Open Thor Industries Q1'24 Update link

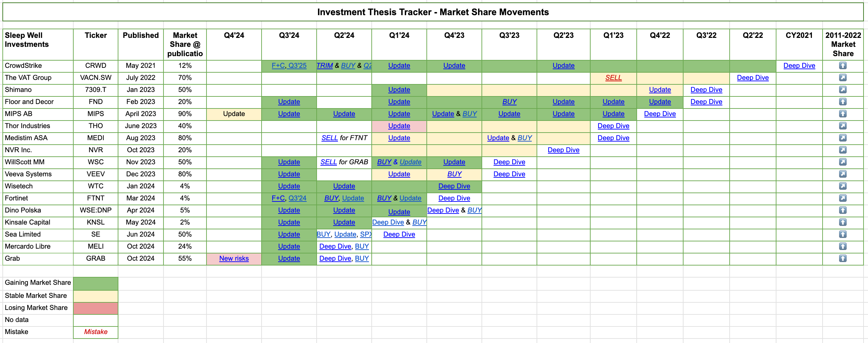[399, 126]
